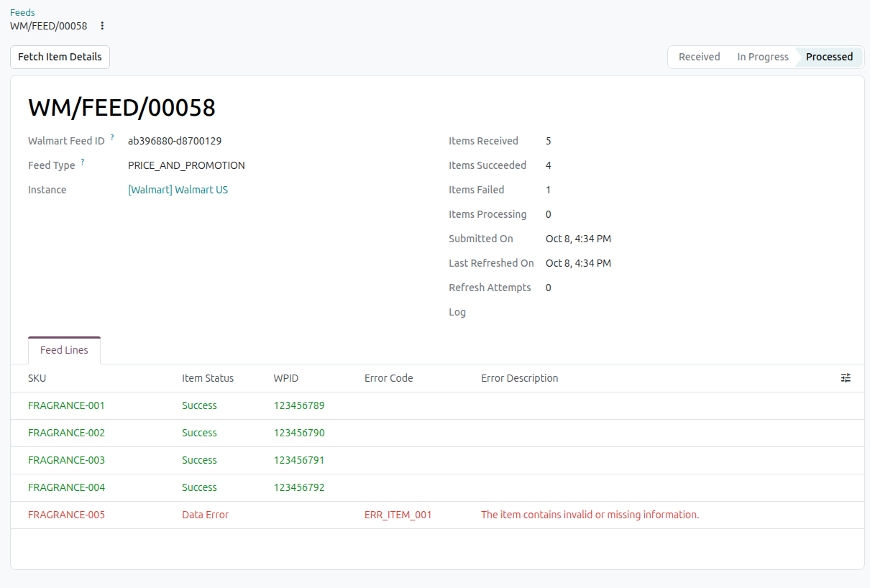Sort by the WPID column header

[286, 378]
